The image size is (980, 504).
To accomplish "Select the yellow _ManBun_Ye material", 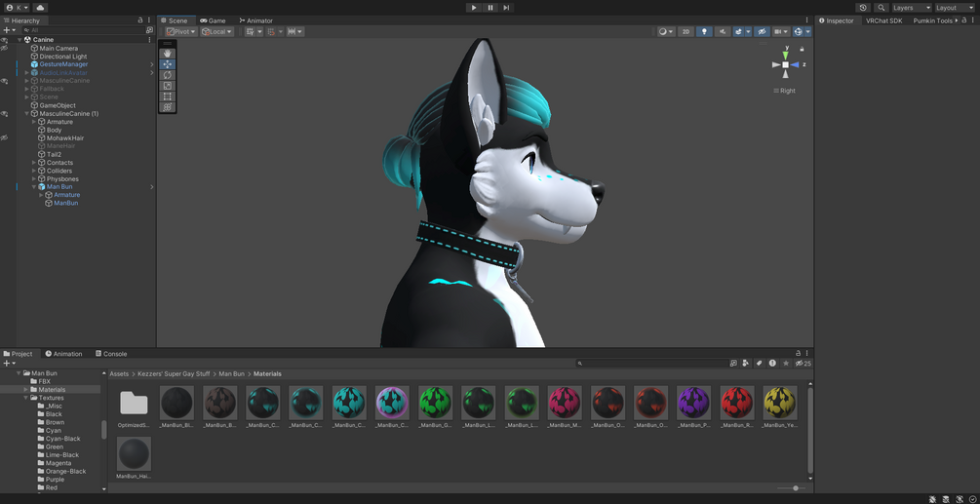I will pos(780,407).
